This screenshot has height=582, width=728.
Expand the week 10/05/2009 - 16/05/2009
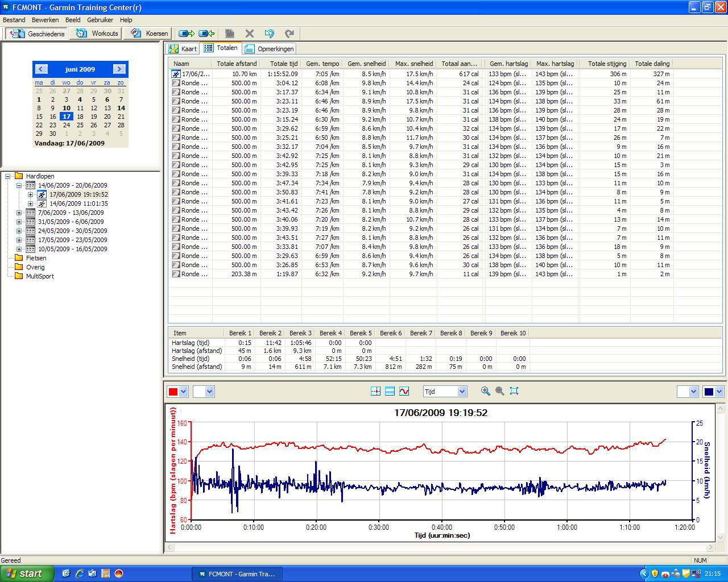(19, 249)
